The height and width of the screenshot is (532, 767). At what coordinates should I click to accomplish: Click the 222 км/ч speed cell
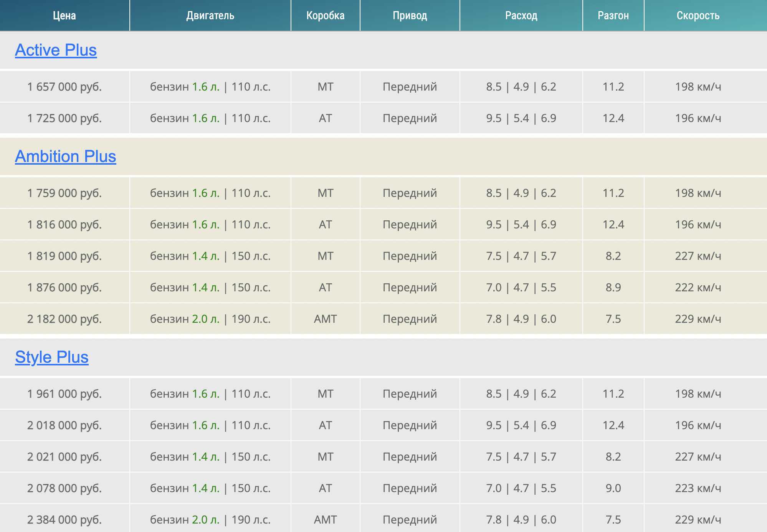698,287
